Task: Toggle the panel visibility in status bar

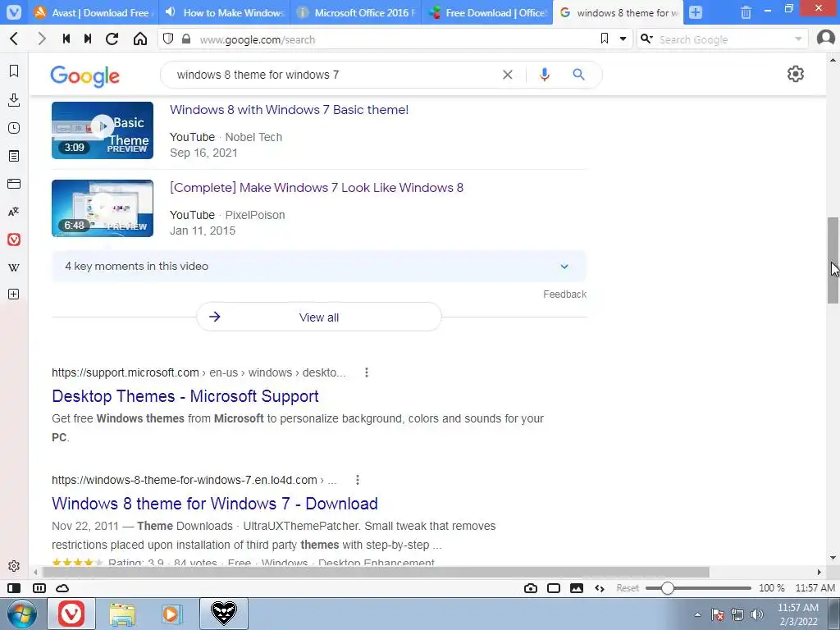Action: click(14, 588)
